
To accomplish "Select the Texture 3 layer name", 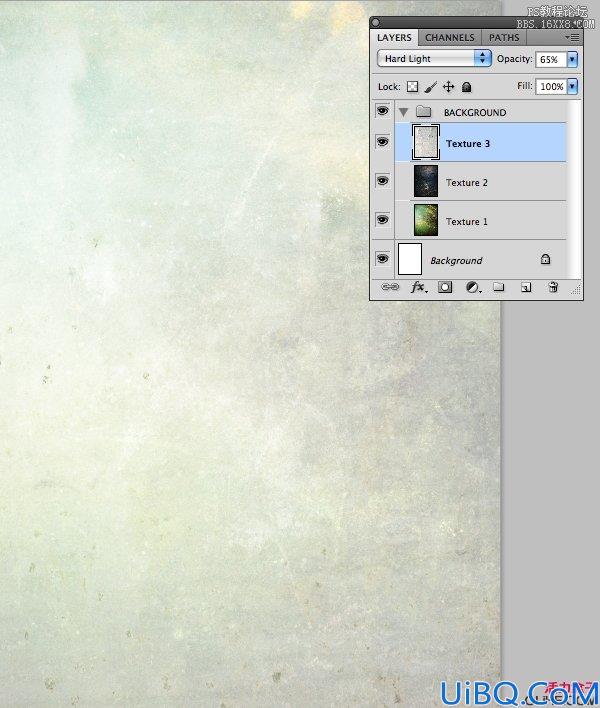I will [468, 144].
